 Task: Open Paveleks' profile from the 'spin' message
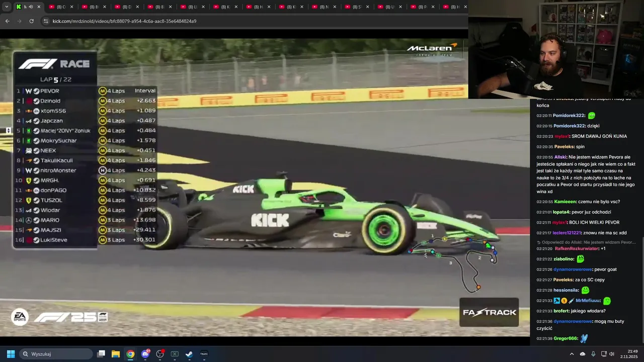(564, 147)
